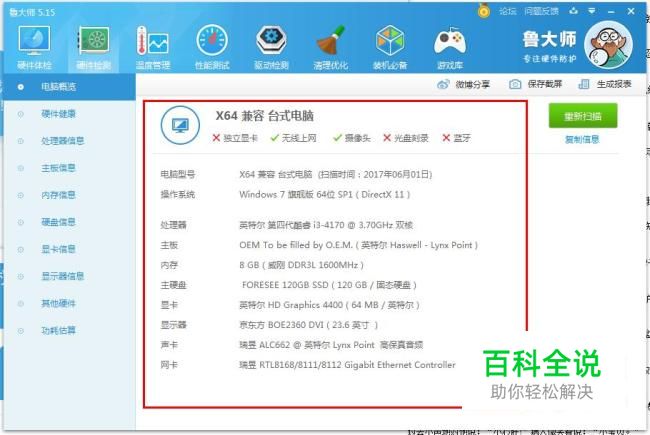Screen dimensions: 650x435
Task: Click the 蓝牙 status indicator
Action: pyautogui.click(x=456, y=138)
